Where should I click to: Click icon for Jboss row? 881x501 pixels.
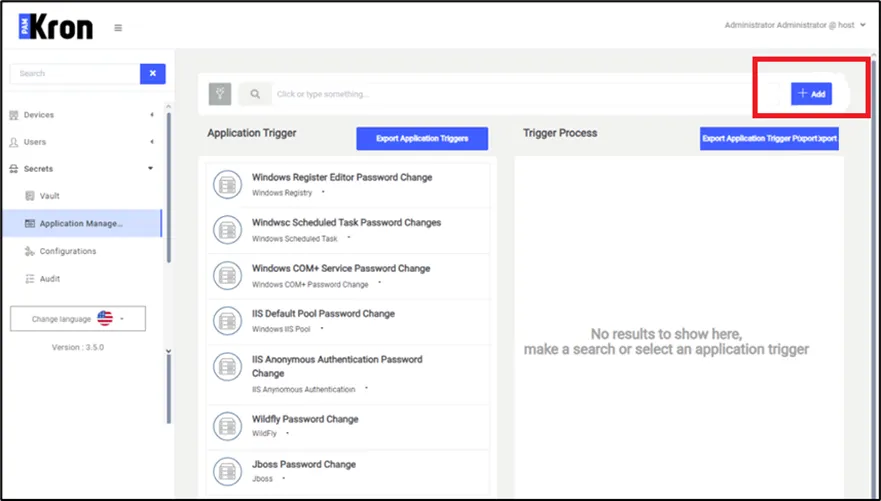(x=228, y=472)
